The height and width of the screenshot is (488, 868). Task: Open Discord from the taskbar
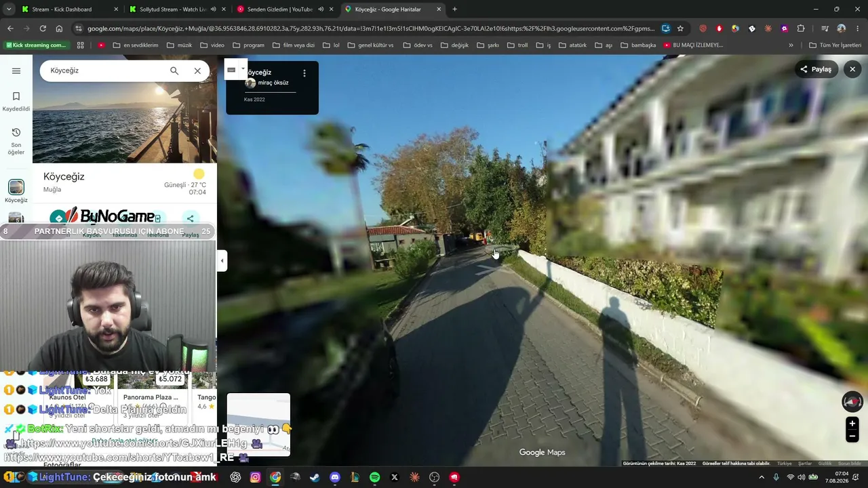point(334,477)
